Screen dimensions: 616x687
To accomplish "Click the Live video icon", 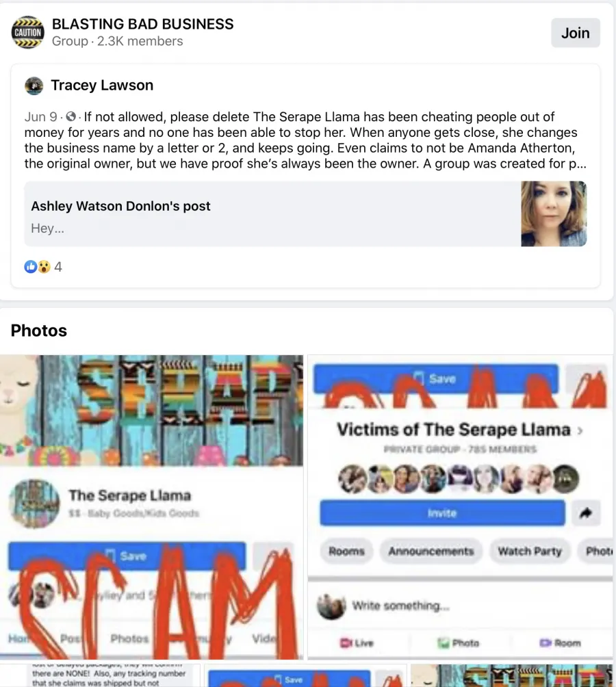I will click(346, 643).
